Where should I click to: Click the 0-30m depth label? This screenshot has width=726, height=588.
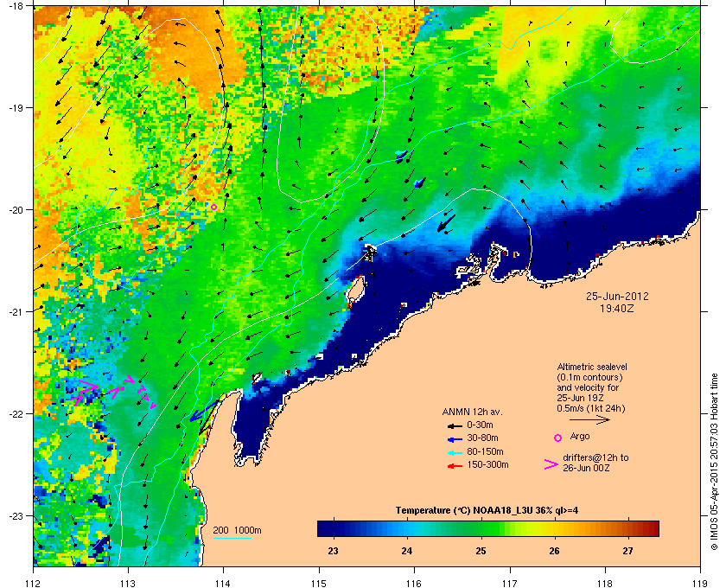[x=480, y=425]
